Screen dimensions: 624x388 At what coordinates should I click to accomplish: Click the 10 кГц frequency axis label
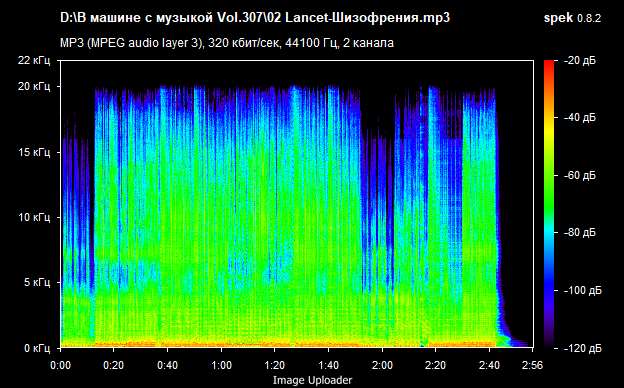pyautogui.click(x=34, y=217)
